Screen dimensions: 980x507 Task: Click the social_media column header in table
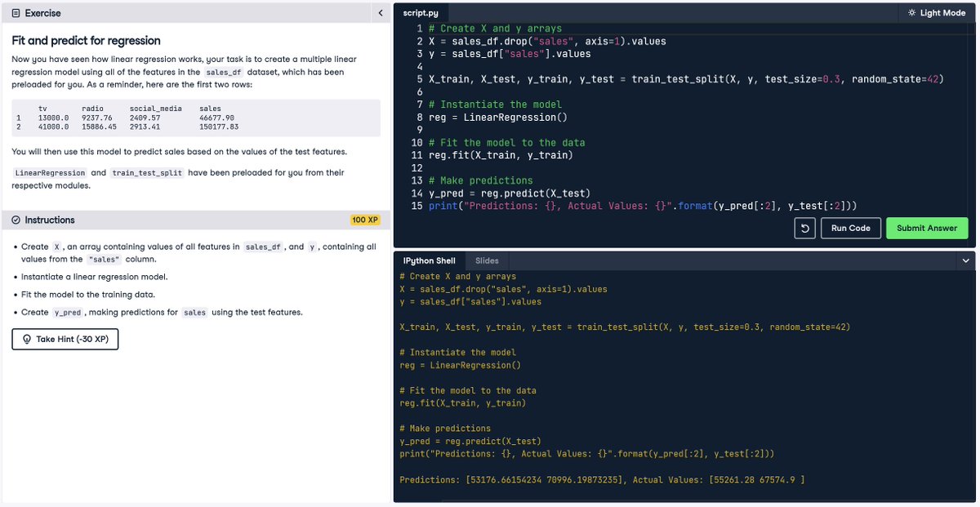tap(156, 109)
